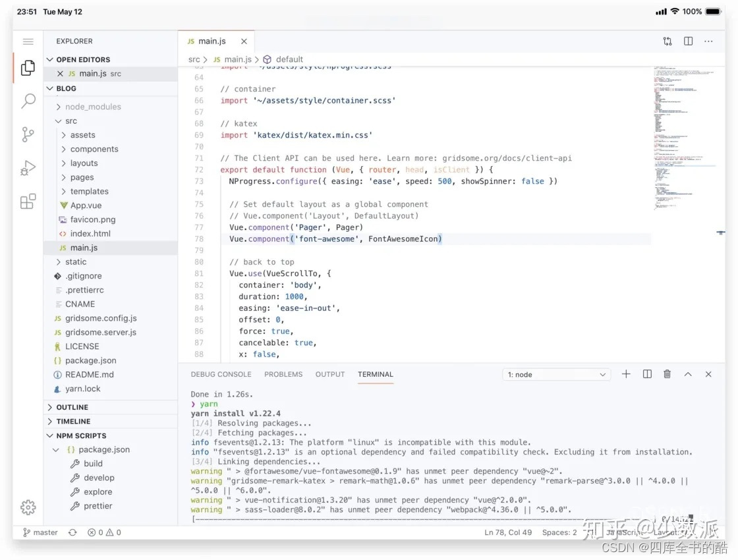Expand the TIMELINE section
738x560 pixels.
(111, 421)
